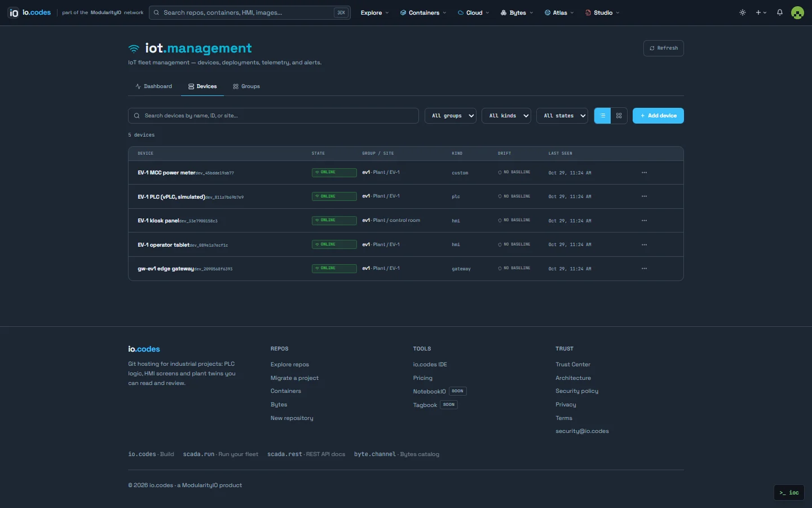This screenshot has width=812, height=508.
Task: Open actions menu for EV-1 kiosk panel
Action: click(645, 221)
